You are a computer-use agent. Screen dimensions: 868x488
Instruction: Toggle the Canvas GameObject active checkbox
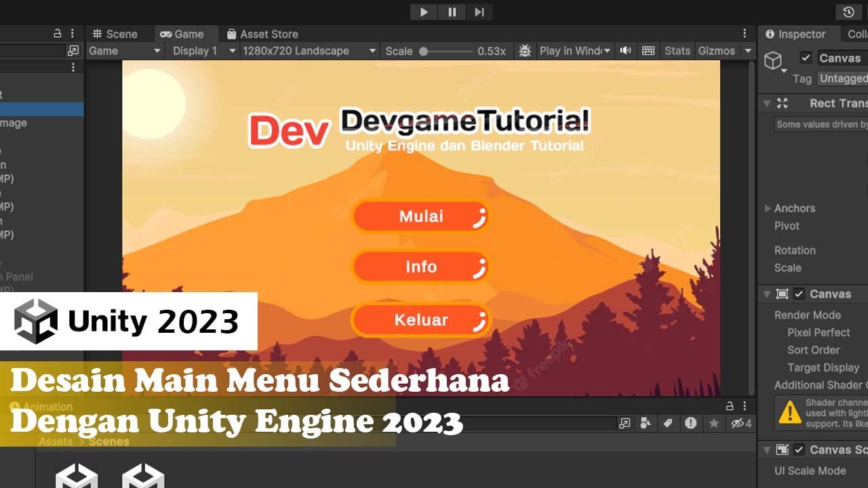pos(806,58)
